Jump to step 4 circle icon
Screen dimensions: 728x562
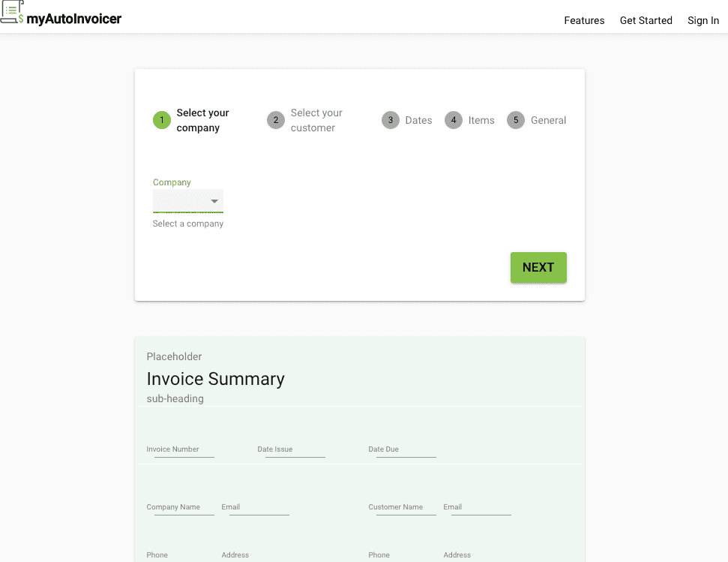point(454,120)
